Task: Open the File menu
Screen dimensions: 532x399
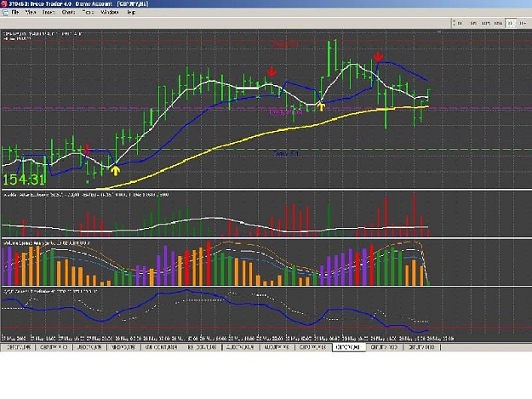Action: (15, 12)
